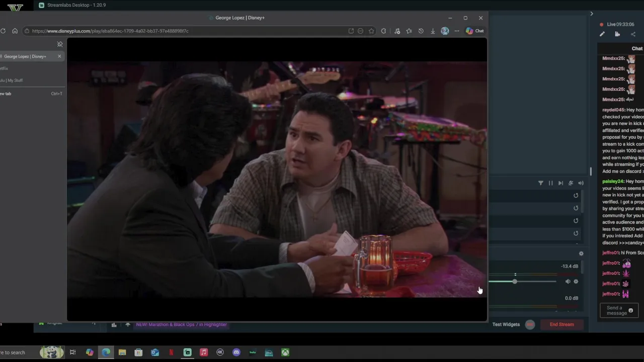This screenshot has height=362, width=644.
Task: Replay the first recent event
Action: pos(576,196)
